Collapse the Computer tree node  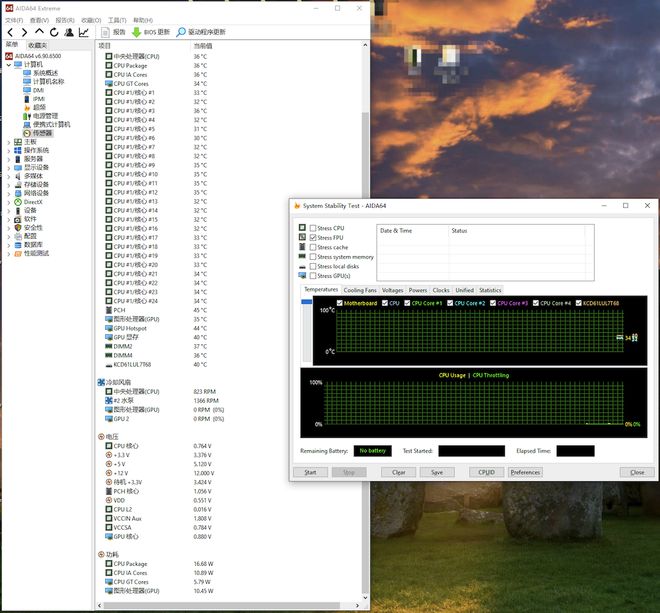pyautogui.click(x=8, y=64)
